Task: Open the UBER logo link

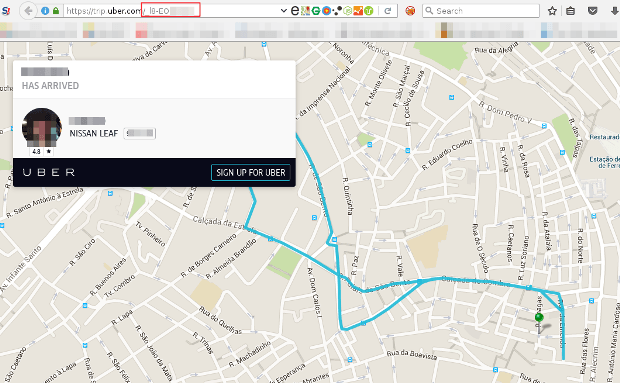Action: [x=49, y=172]
